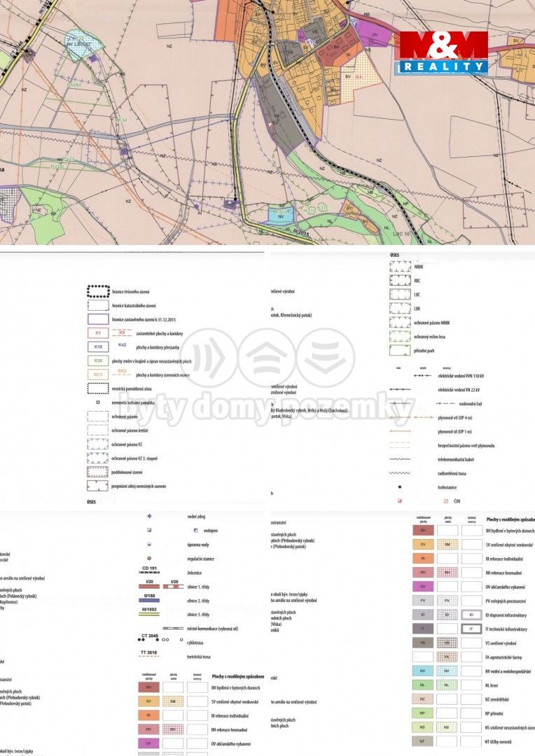This screenshot has height=756, width=535.
Task: Click the 'vodní zdroj' star symbol
Action: tap(150, 517)
